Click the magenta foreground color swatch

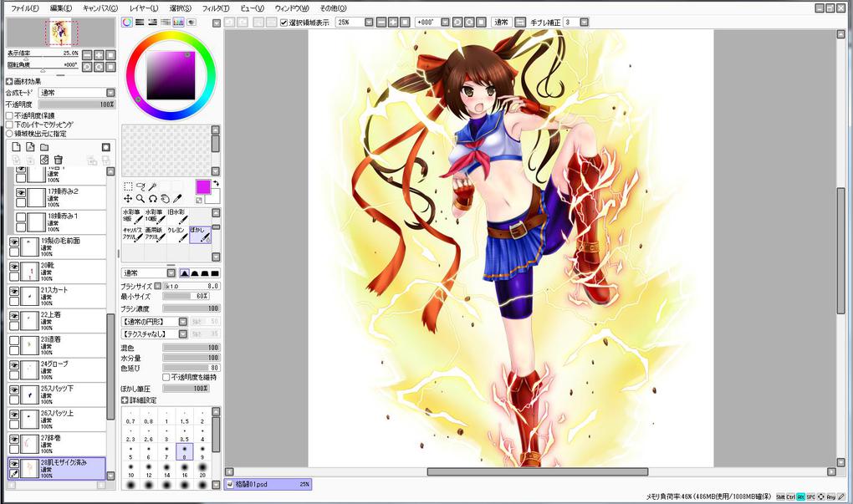(203, 187)
